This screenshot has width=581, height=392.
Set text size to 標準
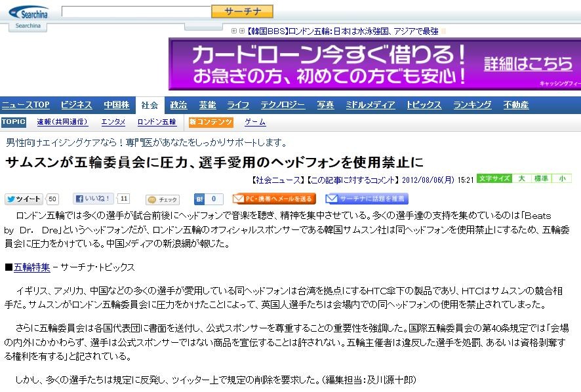click(542, 178)
